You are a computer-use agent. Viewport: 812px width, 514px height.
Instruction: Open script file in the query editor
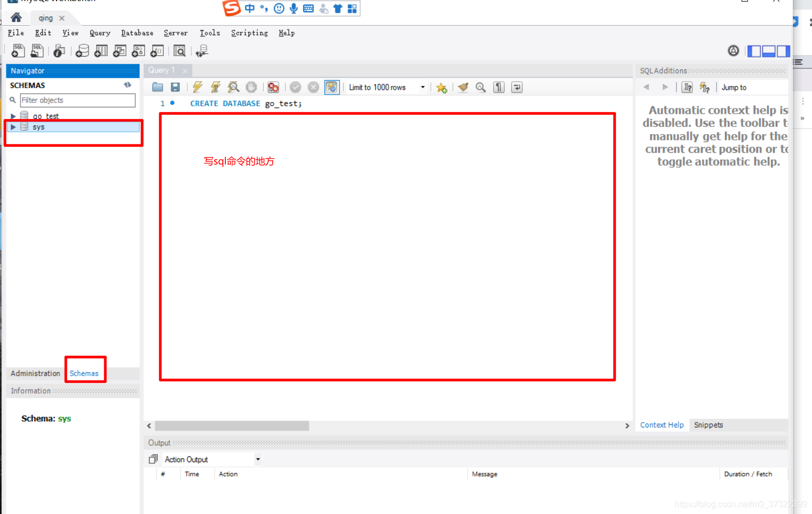click(157, 87)
